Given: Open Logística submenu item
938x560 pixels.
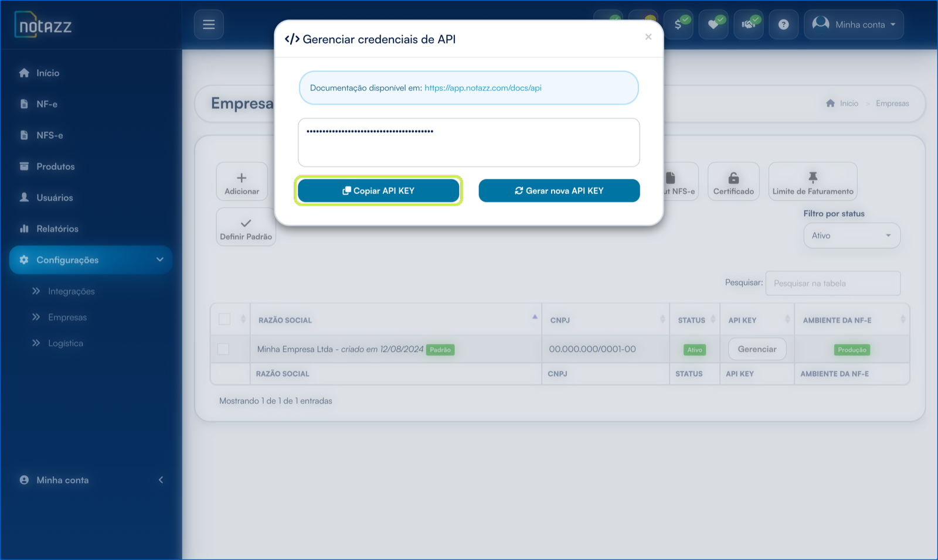Looking at the screenshot, I should [66, 343].
